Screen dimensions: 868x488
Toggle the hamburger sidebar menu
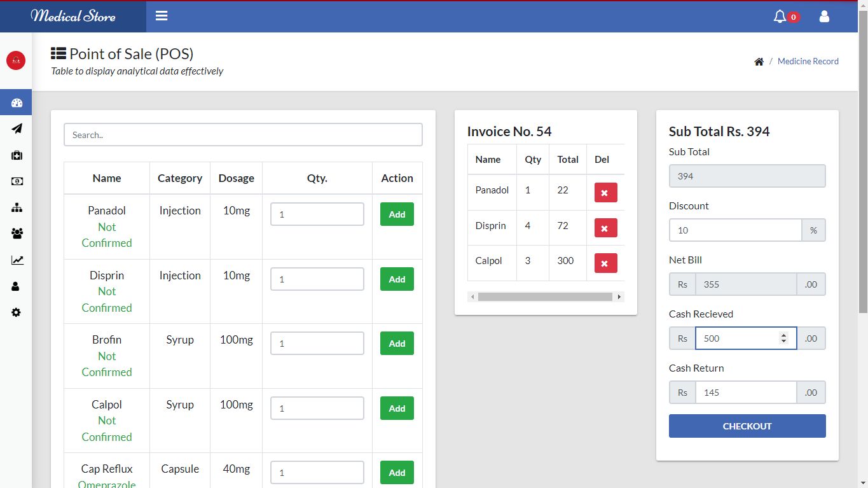pyautogui.click(x=162, y=16)
